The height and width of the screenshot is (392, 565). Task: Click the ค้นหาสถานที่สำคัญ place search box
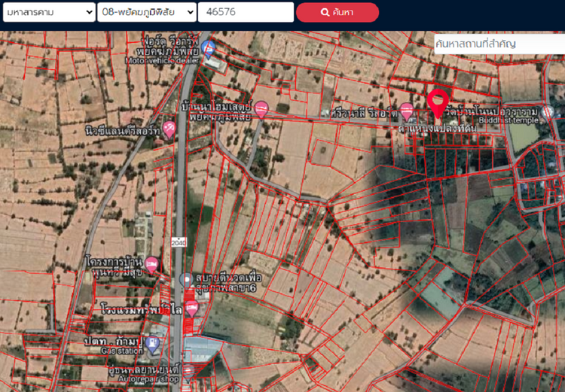pos(499,44)
